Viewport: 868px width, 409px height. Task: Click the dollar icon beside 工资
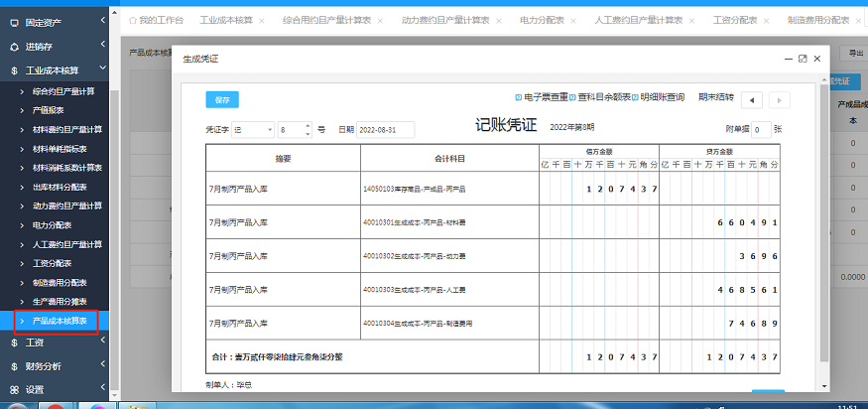pyautogui.click(x=15, y=343)
